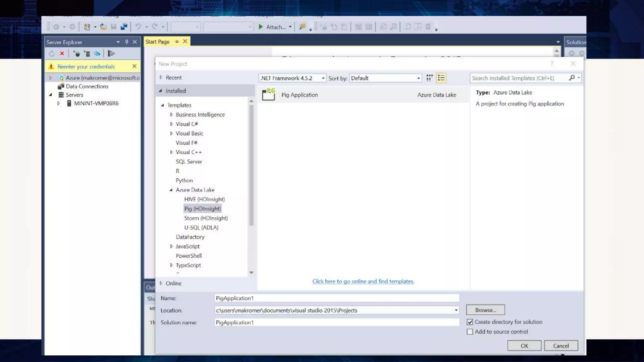Image resolution: width=644 pixels, height=362 pixels.
Task: Click the search magnifier icon
Action: (572, 78)
